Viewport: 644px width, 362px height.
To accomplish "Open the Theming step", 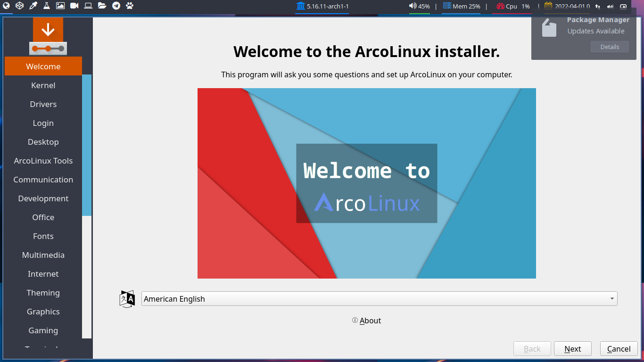I will (x=43, y=293).
